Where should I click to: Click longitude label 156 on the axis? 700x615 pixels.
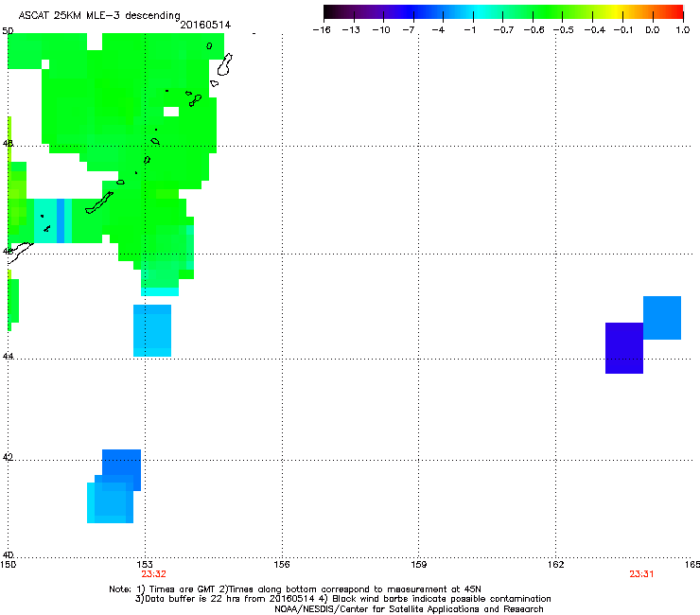(x=282, y=565)
